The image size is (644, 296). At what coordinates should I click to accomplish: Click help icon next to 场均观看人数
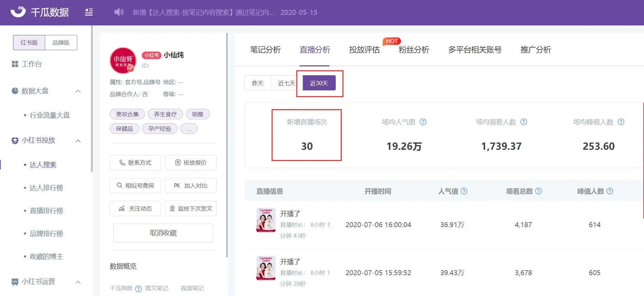(x=524, y=122)
